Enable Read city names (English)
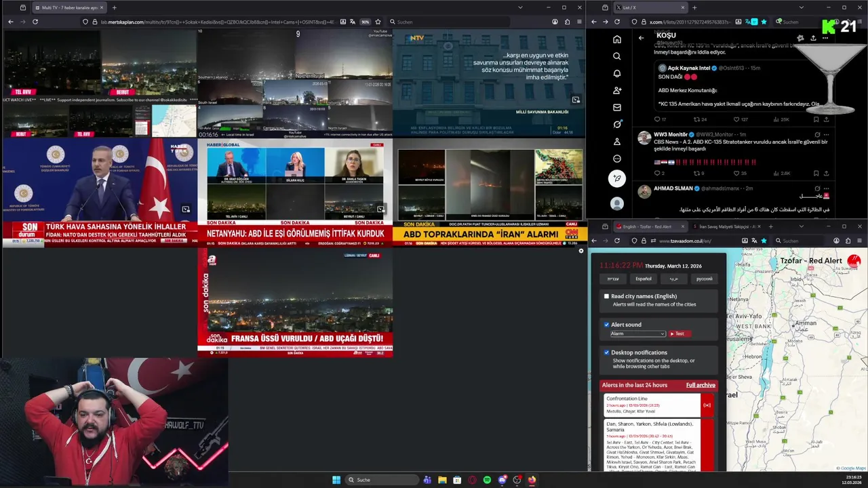Image resolution: width=868 pixels, height=488 pixels. [x=606, y=296]
